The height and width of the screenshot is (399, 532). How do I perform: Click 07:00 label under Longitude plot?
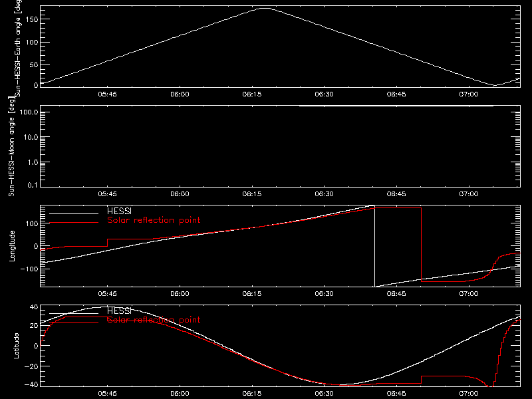coord(469,294)
